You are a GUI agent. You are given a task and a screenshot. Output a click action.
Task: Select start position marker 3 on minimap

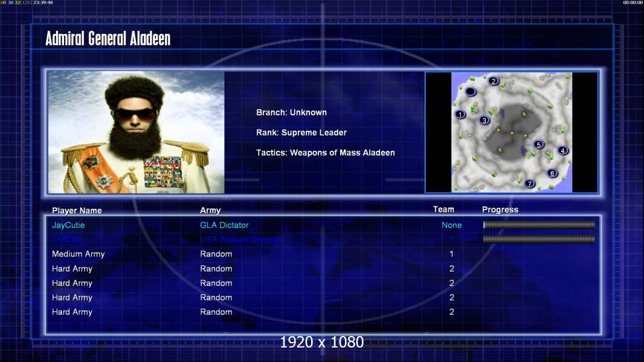pyautogui.click(x=485, y=120)
